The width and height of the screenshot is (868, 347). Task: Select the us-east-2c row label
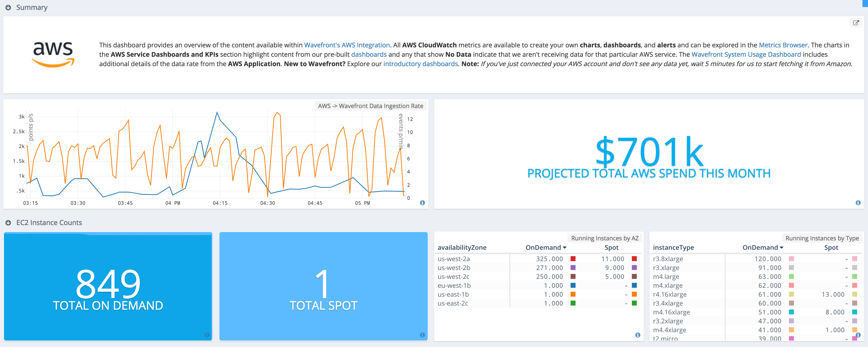pyautogui.click(x=453, y=303)
